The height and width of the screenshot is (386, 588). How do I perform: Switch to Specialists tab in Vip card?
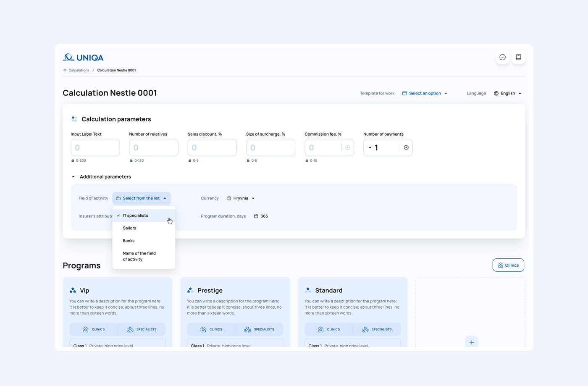click(x=142, y=329)
